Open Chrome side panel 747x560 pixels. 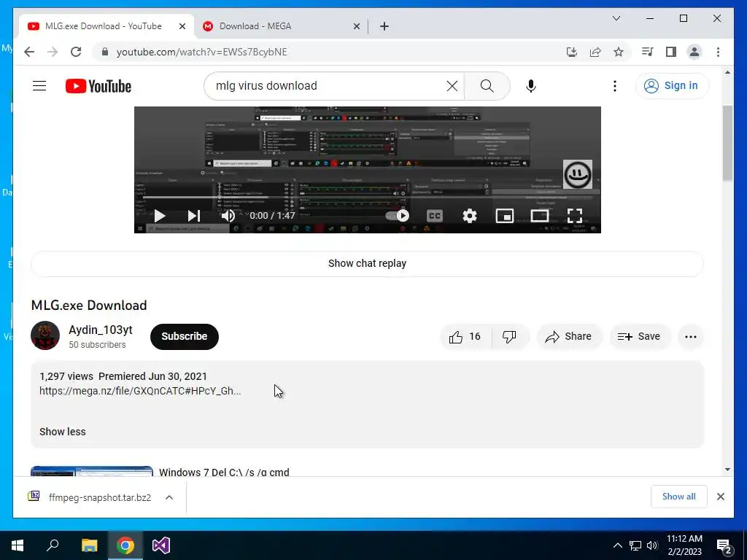click(x=671, y=52)
